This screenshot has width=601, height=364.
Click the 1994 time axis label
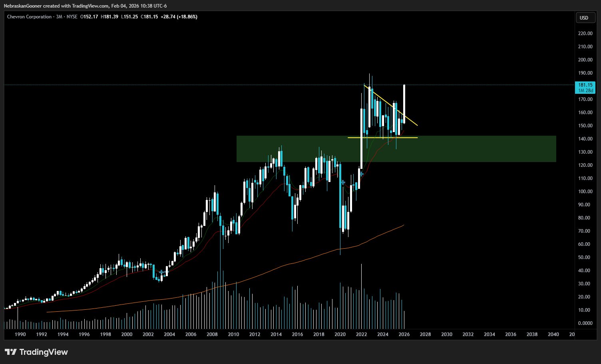pos(63,334)
